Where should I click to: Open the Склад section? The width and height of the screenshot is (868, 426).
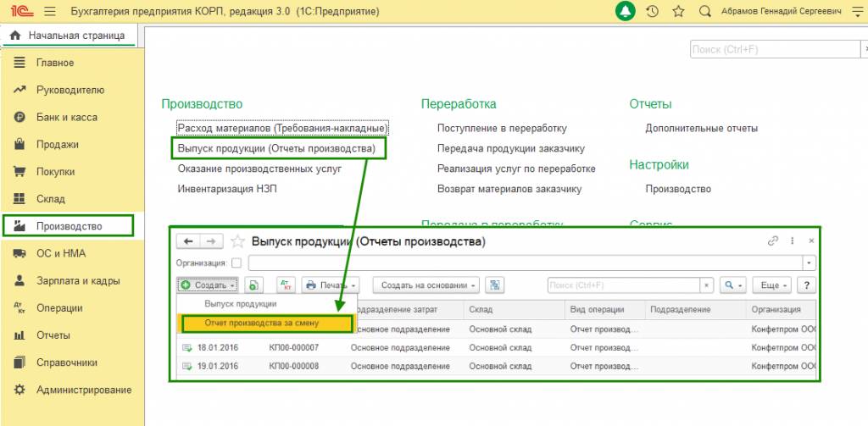tap(51, 199)
